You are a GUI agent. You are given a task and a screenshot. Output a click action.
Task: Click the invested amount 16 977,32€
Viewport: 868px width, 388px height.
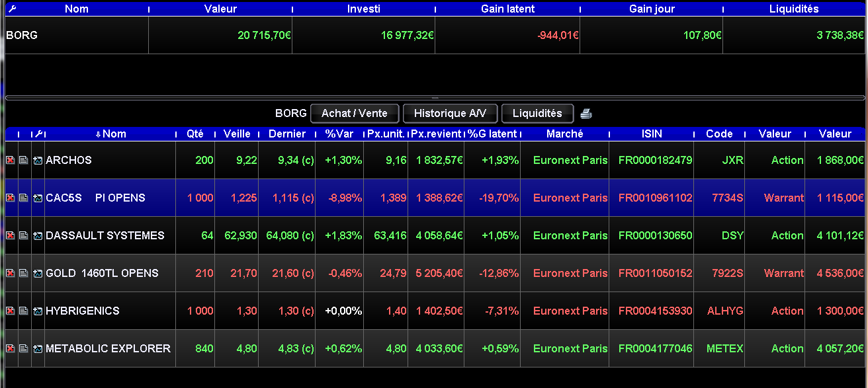click(408, 36)
